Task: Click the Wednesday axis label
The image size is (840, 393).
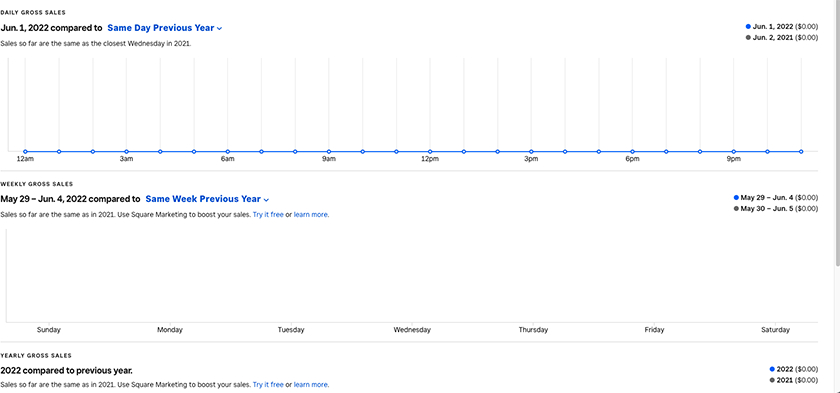Action: coord(412,330)
